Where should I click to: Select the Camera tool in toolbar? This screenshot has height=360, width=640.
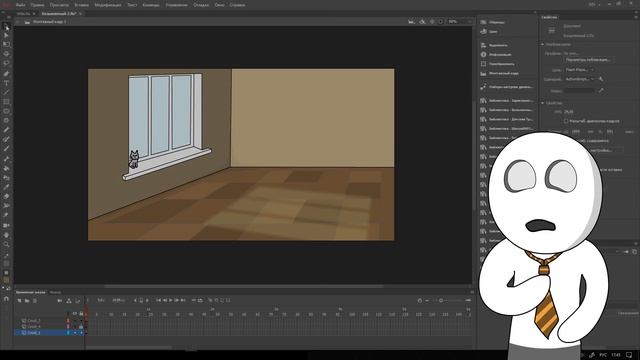pyautogui.click(x=6, y=225)
